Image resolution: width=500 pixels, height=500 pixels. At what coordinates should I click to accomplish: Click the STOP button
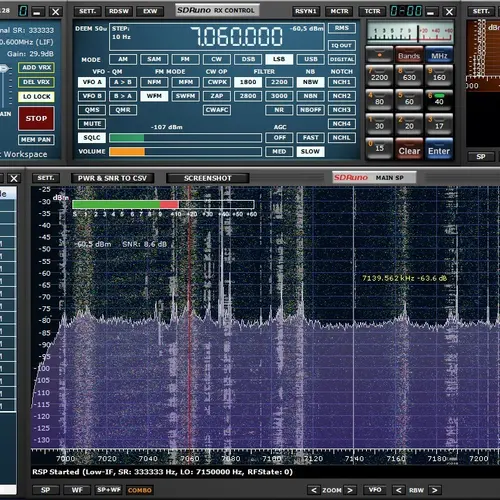36,118
